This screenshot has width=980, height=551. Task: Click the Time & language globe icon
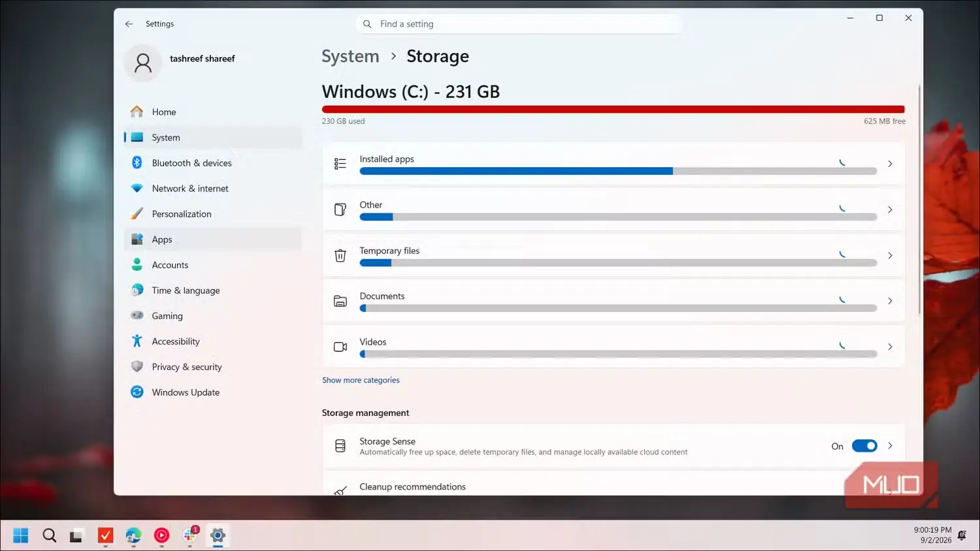(x=137, y=290)
